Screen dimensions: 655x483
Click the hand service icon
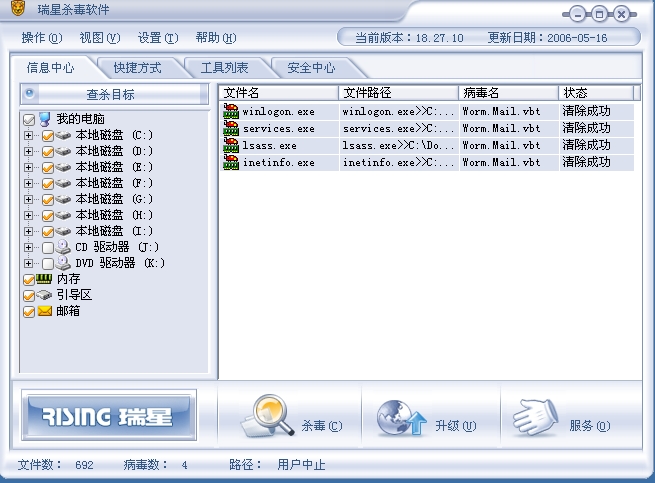click(536, 418)
